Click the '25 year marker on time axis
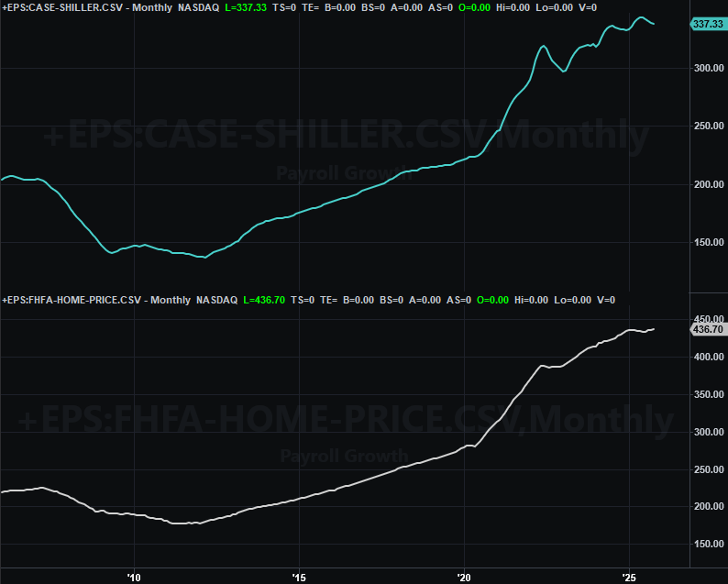Screen dimensions: 728x584 (629, 576)
